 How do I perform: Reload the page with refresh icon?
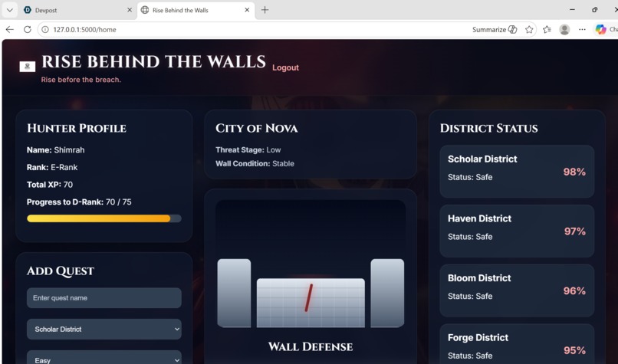[x=27, y=30]
